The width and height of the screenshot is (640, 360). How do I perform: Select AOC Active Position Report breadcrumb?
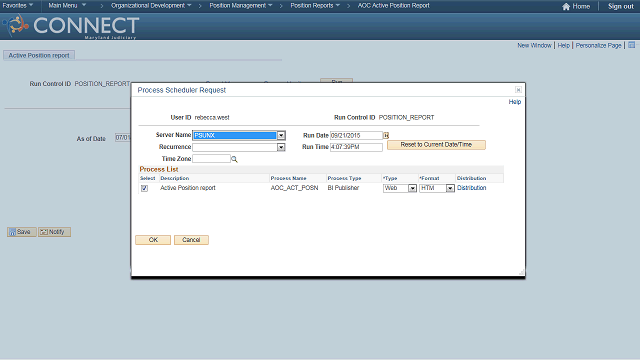[393, 5]
